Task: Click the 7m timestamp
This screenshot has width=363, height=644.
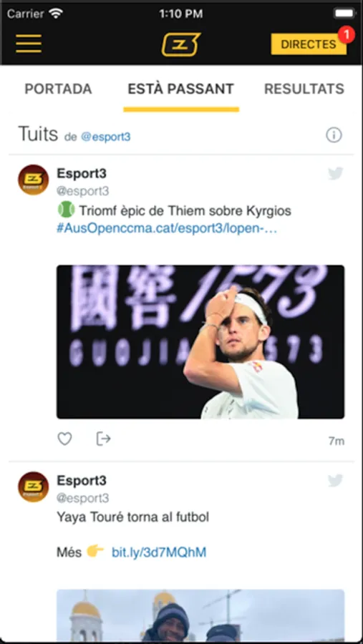Action: 337,441
